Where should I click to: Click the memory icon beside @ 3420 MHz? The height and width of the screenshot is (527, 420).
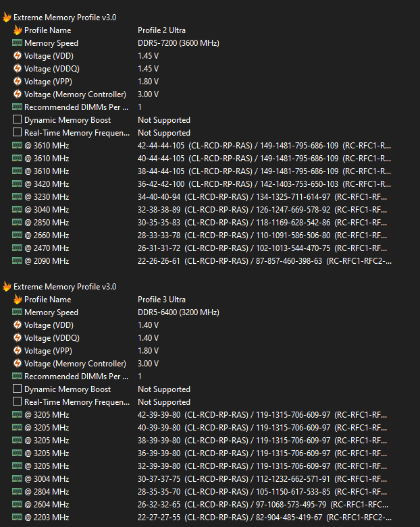[17, 184]
